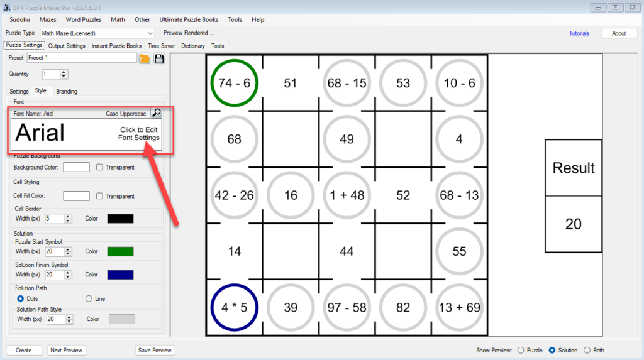Screen dimensions: 644x360
Task: Check Transparent for cell fill color
Action: 99,196
